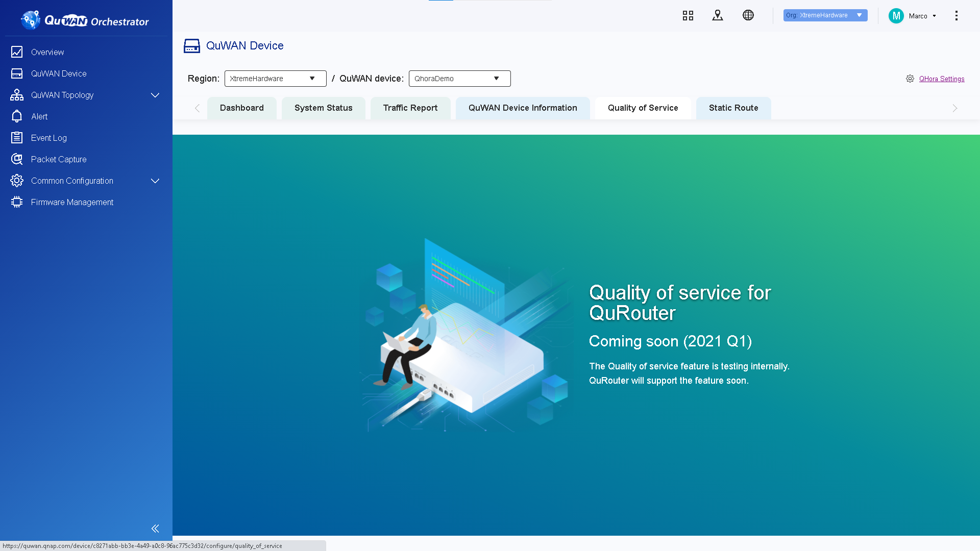This screenshot has height=551, width=980.
Task: Open the Org XtremeHardware selector
Action: point(825,15)
